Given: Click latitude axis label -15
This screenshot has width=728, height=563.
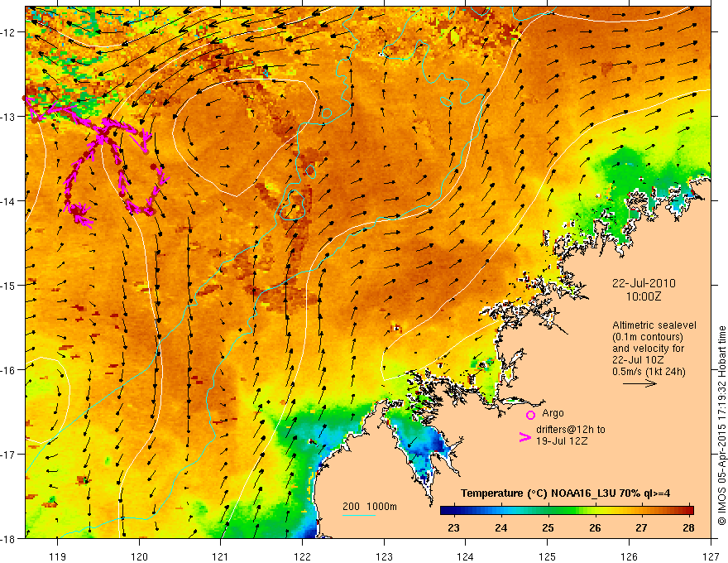Looking at the screenshot, I should [x=8, y=285].
